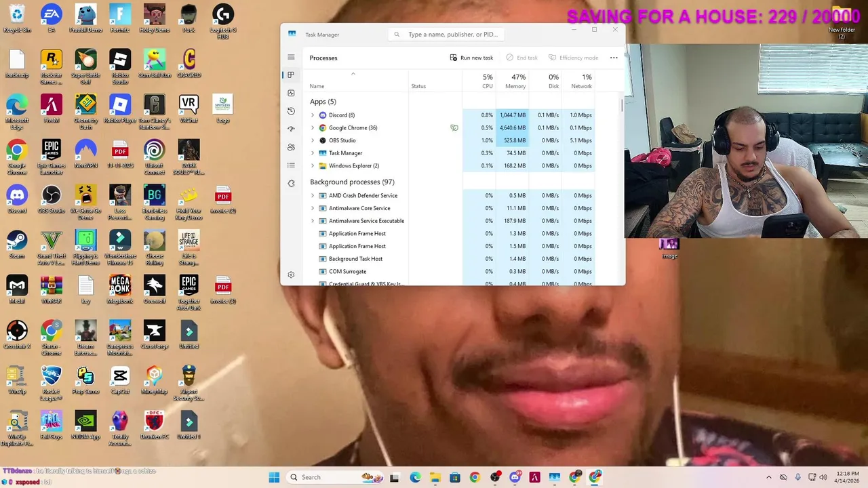Image resolution: width=868 pixels, height=488 pixels.
Task: Click the microphone tray icon
Action: click(798, 477)
